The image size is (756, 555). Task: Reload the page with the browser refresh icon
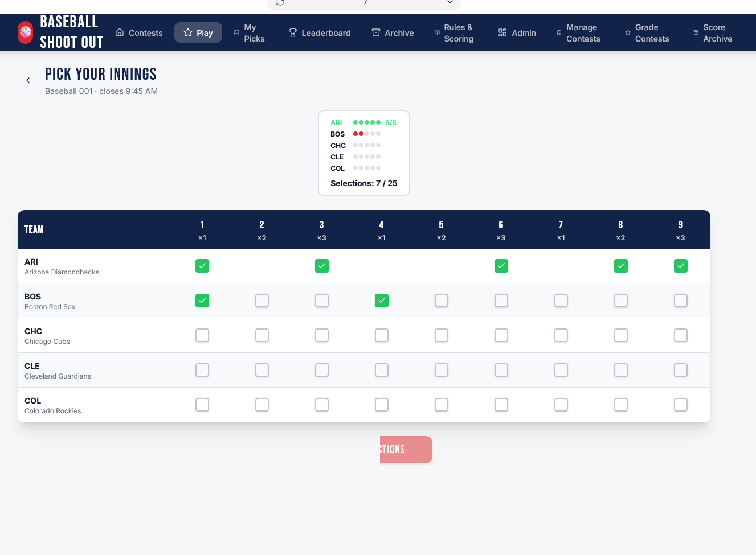tap(280, 3)
